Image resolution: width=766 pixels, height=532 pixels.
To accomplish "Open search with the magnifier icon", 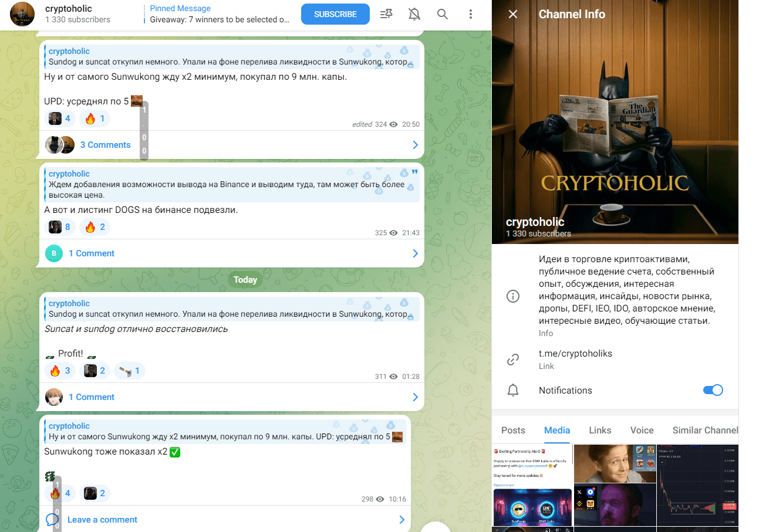I will click(x=443, y=14).
